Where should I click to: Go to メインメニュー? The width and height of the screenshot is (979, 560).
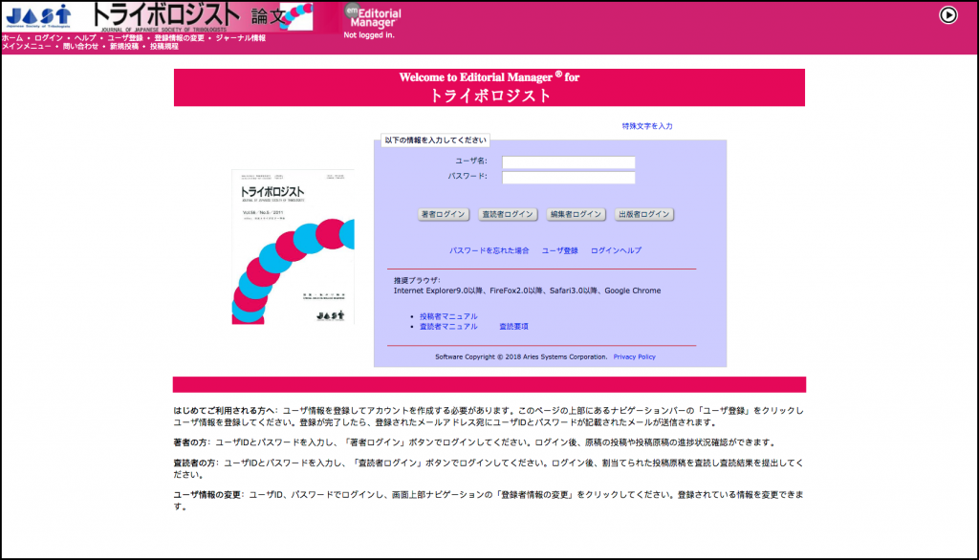(27, 46)
